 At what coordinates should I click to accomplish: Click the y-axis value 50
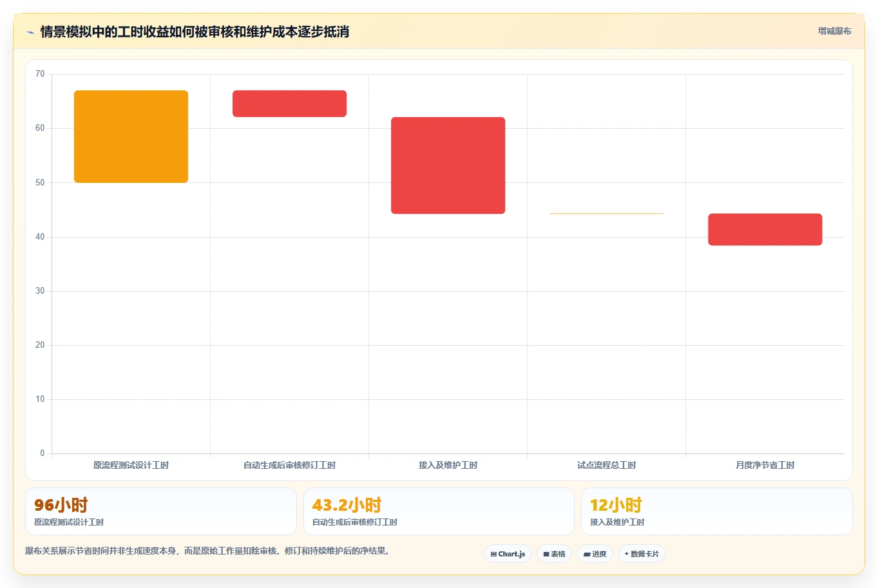click(x=40, y=182)
